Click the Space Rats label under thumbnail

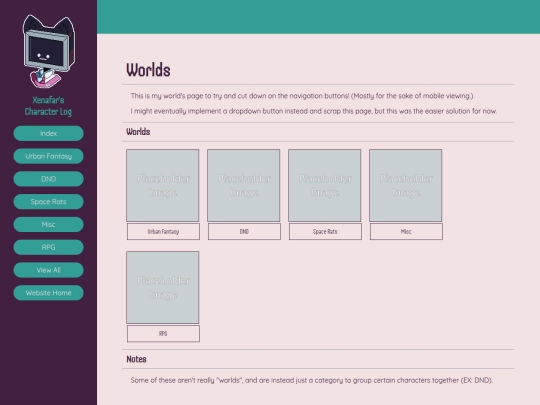click(x=325, y=231)
